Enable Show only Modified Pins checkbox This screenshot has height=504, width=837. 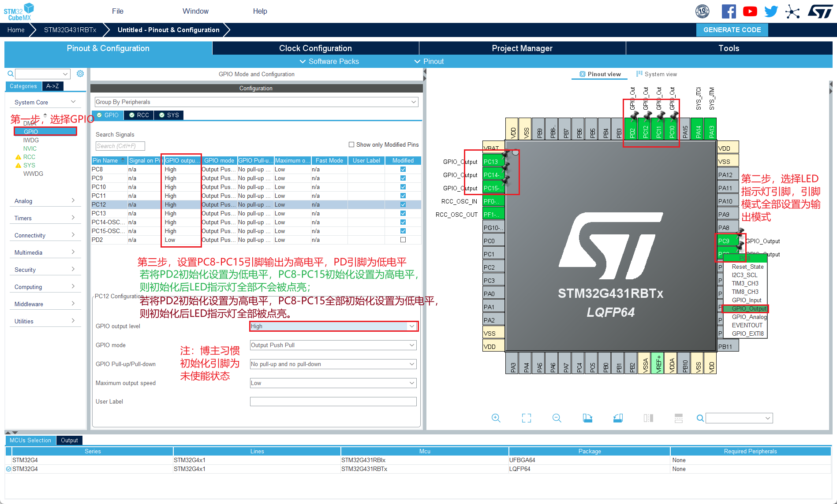pos(351,145)
